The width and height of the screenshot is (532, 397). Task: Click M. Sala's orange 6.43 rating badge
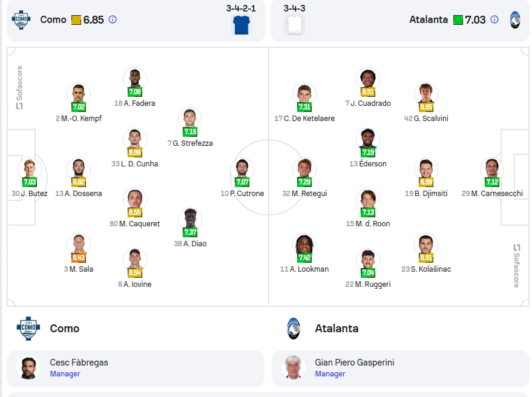(x=78, y=258)
